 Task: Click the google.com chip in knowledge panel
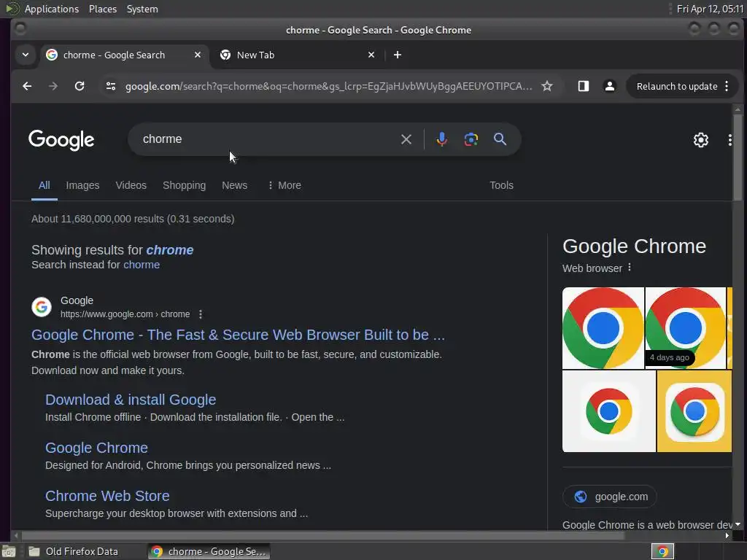pos(610,497)
